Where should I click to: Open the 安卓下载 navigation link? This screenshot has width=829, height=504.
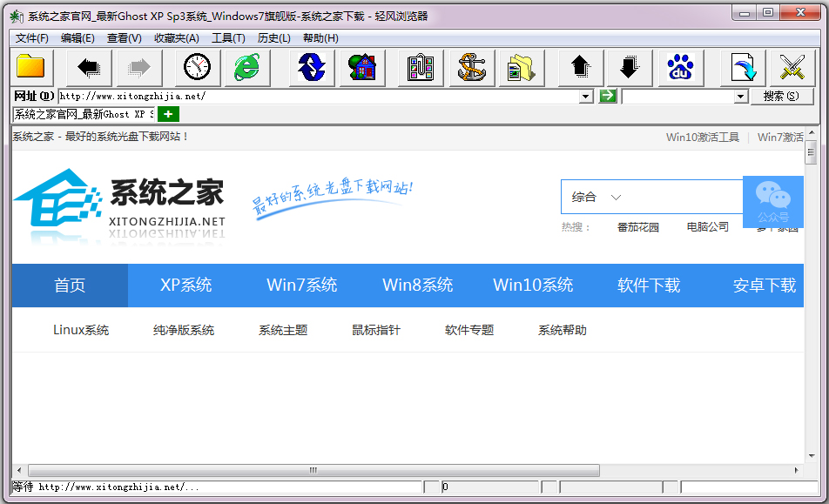tap(765, 286)
